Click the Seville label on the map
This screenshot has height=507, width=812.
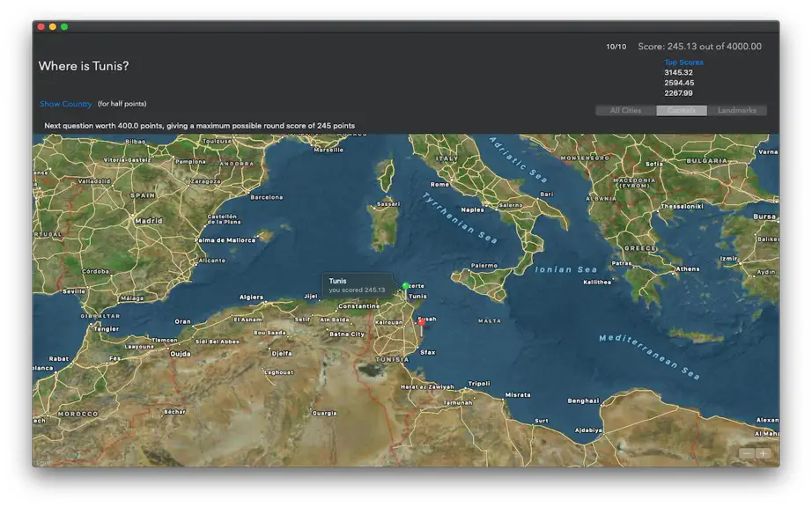[x=73, y=291]
